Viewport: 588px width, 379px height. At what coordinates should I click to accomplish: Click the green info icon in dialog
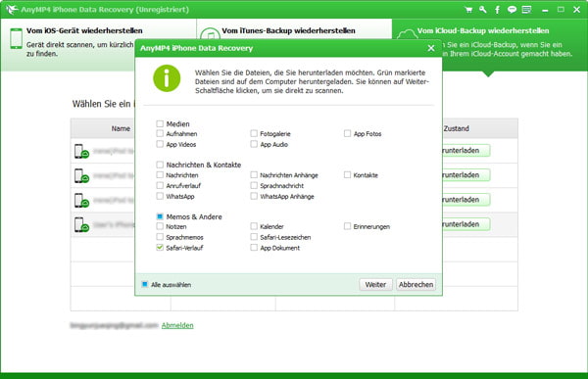tap(167, 78)
